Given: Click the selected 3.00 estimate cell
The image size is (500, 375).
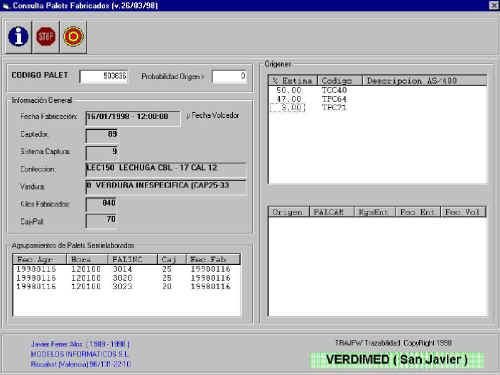Looking at the screenshot, I should (x=288, y=108).
